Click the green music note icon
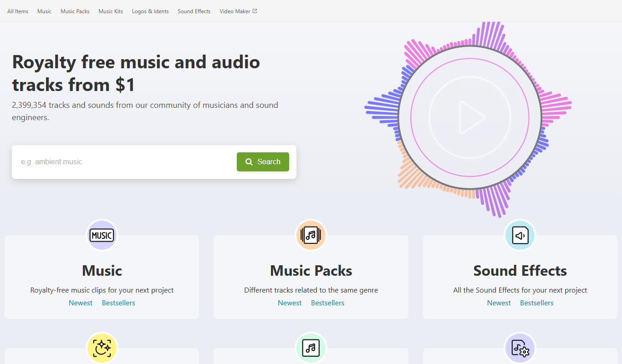 [311, 348]
